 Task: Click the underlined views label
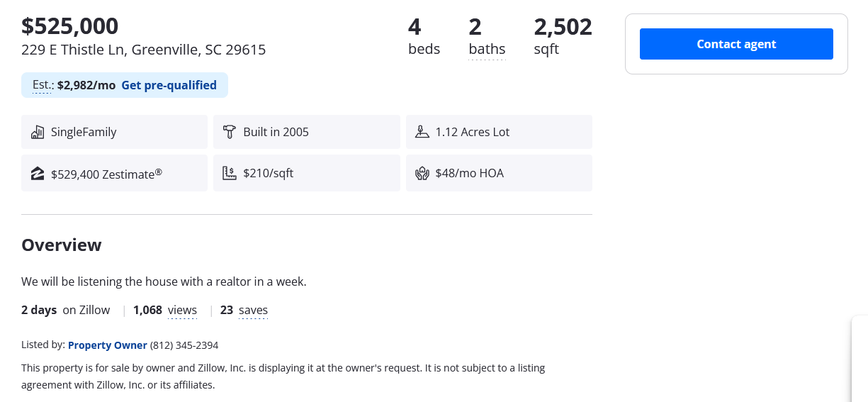182,310
